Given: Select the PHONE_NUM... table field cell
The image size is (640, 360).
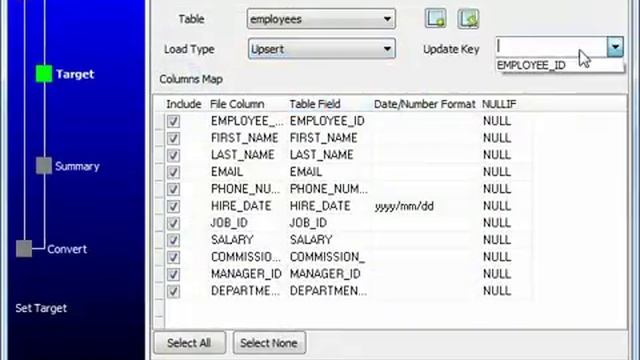Looking at the screenshot, I should coord(329,189).
